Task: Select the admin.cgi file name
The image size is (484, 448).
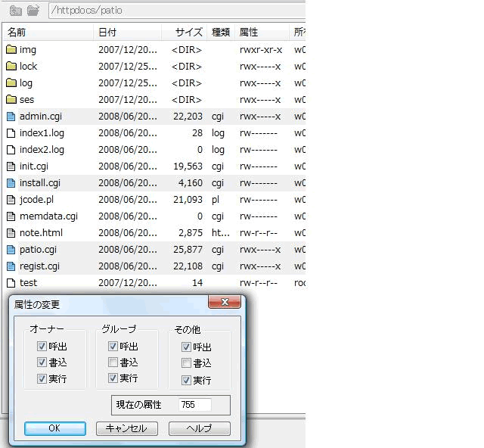Action: click(41, 117)
